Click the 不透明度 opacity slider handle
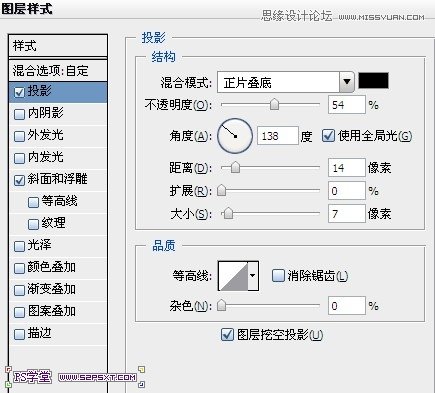 pyautogui.click(x=274, y=104)
